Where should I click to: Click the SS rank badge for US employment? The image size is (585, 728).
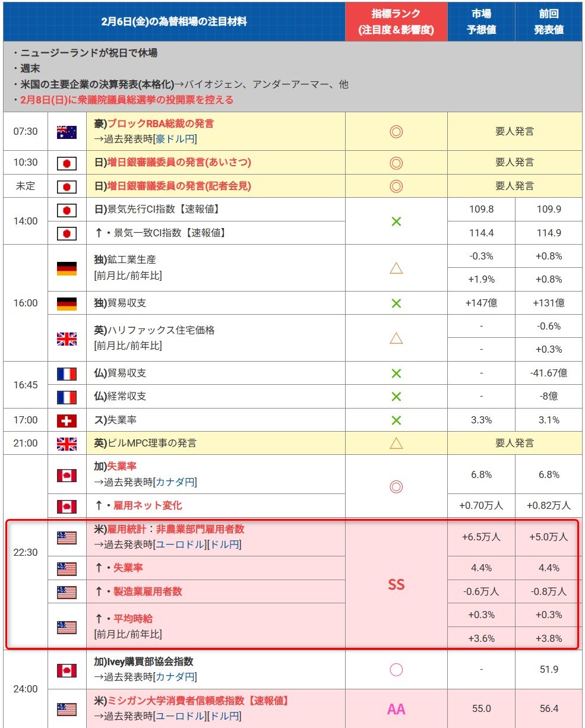pyautogui.click(x=396, y=585)
